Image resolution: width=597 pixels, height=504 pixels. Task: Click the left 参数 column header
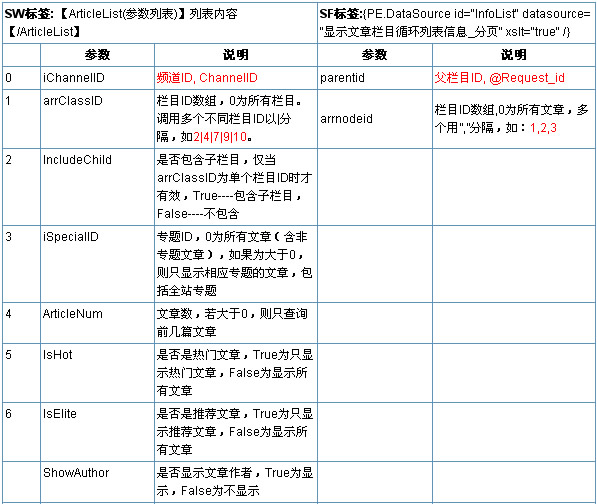(x=97, y=55)
